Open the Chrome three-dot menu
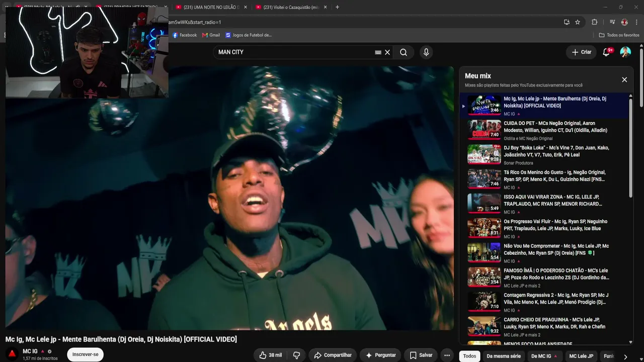Viewport: 644px width, 362px height. tap(636, 22)
